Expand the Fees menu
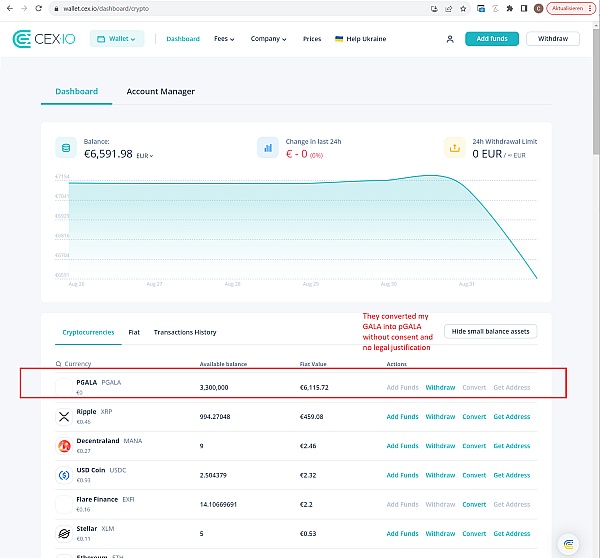Screen dimensions: 600x558 [224, 39]
